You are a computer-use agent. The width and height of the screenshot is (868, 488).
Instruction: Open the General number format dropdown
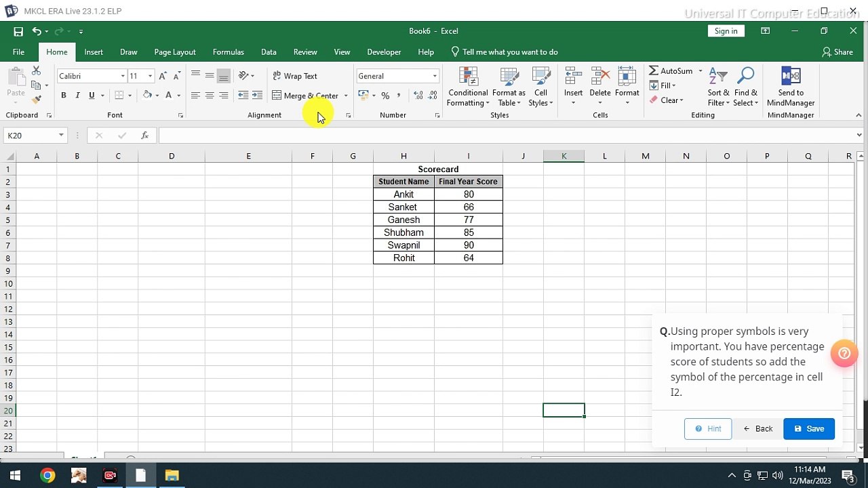(435, 76)
